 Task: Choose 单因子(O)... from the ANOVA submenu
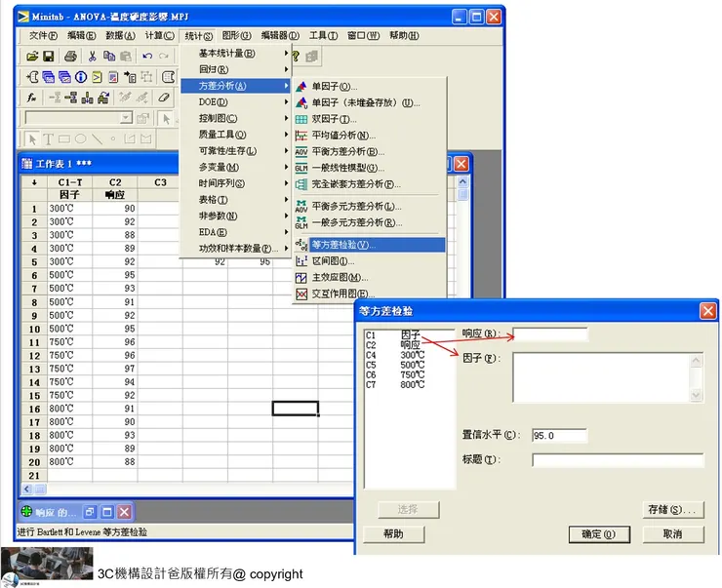coord(370,87)
